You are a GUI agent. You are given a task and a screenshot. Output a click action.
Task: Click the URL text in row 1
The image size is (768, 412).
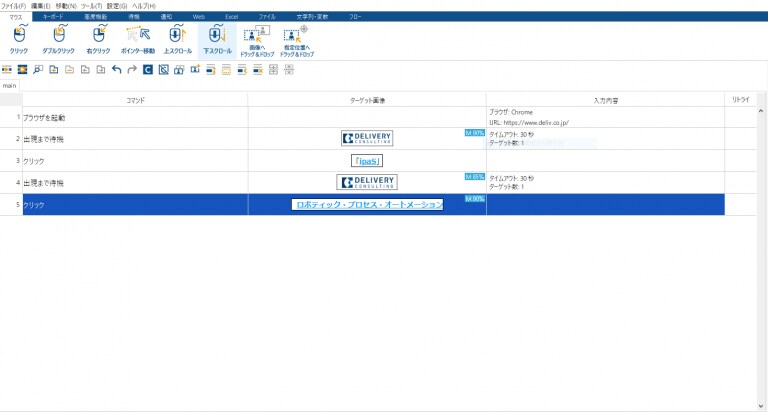click(x=528, y=122)
